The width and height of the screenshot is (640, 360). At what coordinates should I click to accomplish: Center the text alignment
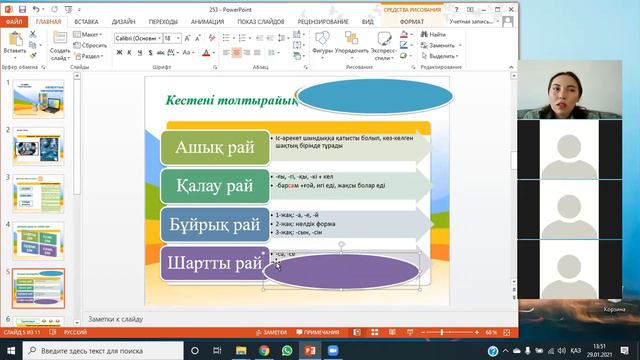pos(236,53)
